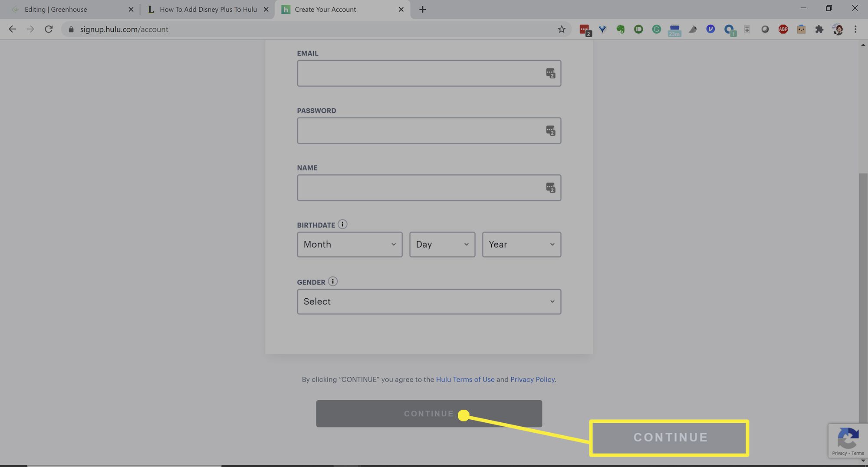Open the LastPass extension in the toolbar
The height and width of the screenshot is (467, 868).
pos(585,29)
